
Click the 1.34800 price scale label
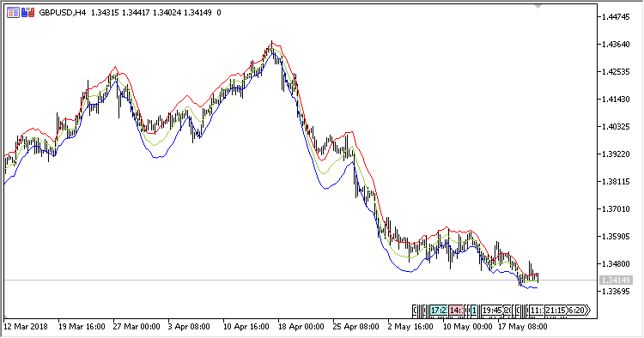tap(616, 264)
